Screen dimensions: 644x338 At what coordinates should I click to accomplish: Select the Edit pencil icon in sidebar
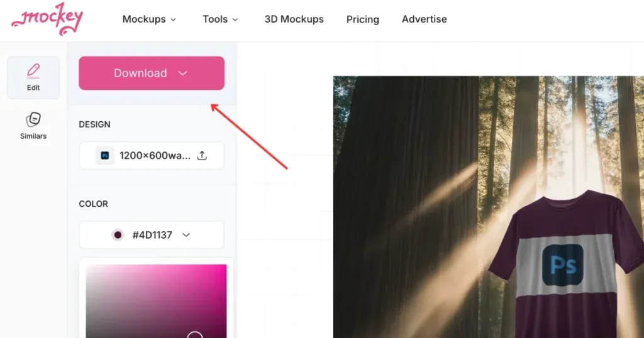tap(33, 70)
